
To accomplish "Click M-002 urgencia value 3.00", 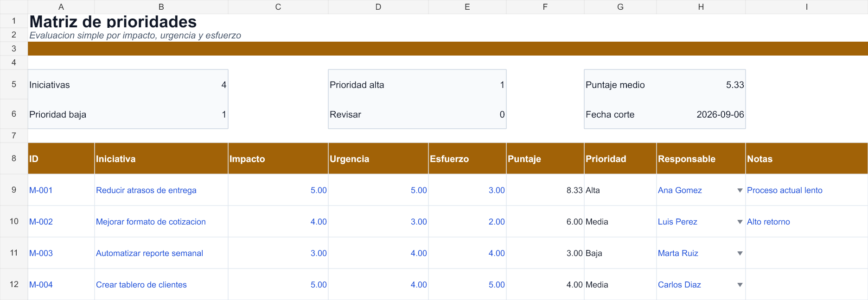I will pos(378,222).
